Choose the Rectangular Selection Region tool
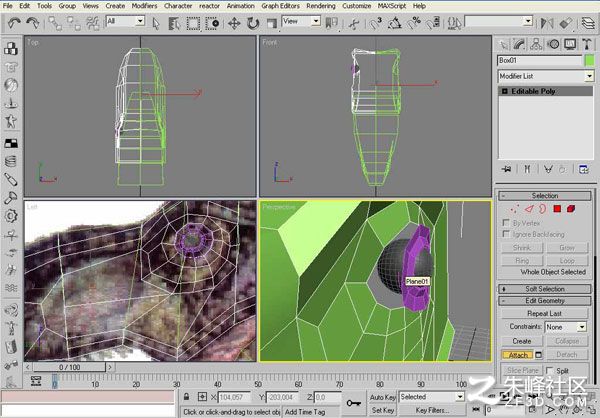600x418 pixels. [193, 24]
